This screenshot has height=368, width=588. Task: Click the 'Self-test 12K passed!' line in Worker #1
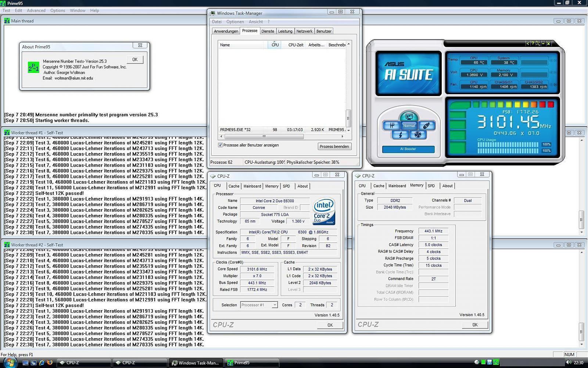tap(44, 193)
